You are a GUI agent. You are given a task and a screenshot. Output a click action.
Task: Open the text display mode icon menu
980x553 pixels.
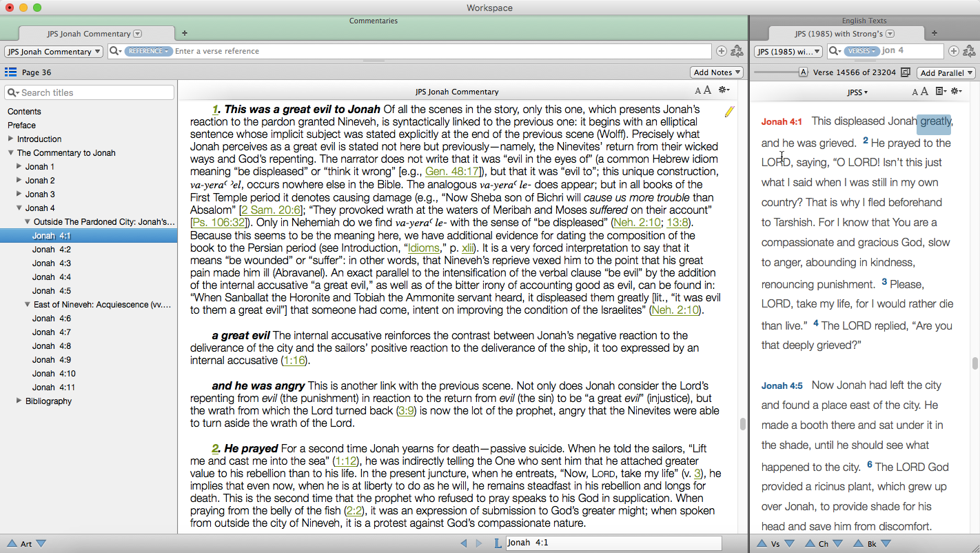click(x=941, y=92)
